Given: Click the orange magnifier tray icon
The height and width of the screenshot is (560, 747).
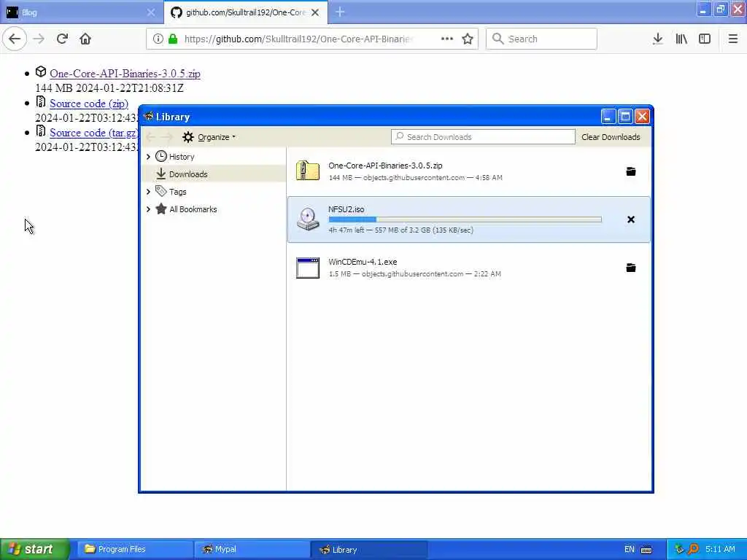Looking at the screenshot, I should pyautogui.click(x=693, y=549).
